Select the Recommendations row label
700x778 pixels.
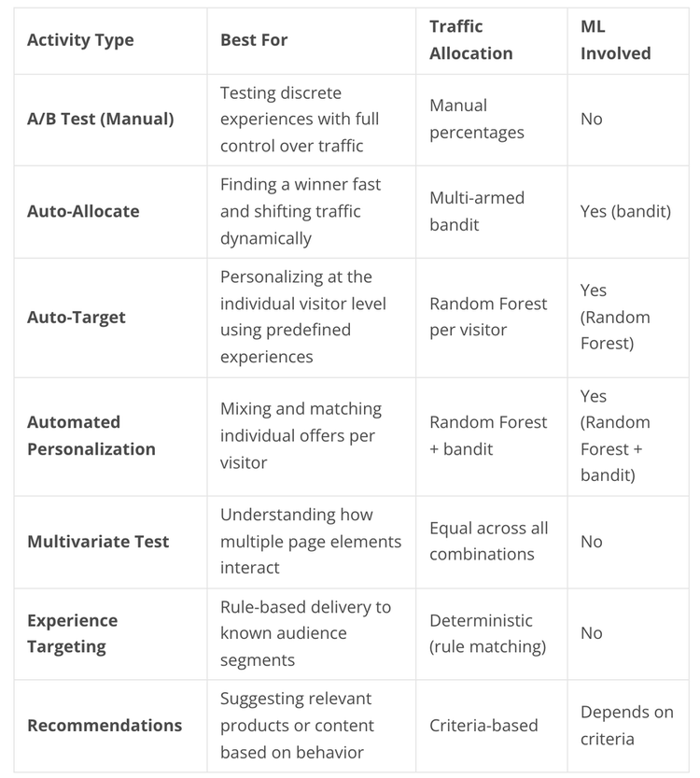click(x=105, y=725)
